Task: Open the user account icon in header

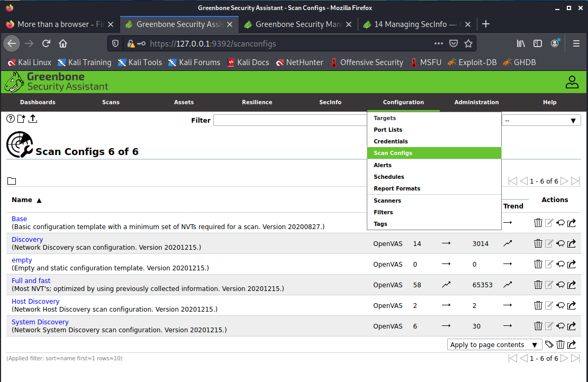Action: click(572, 82)
